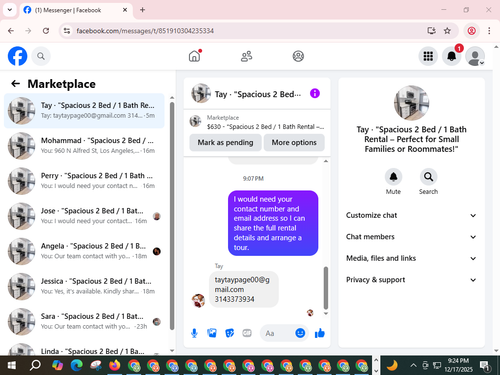Launch Microsoft Edge from taskbar

(x=77, y=365)
